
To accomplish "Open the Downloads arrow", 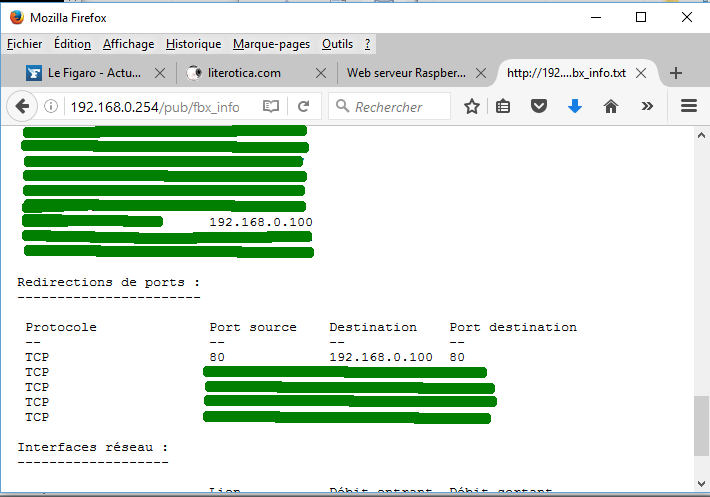I will 575,106.
